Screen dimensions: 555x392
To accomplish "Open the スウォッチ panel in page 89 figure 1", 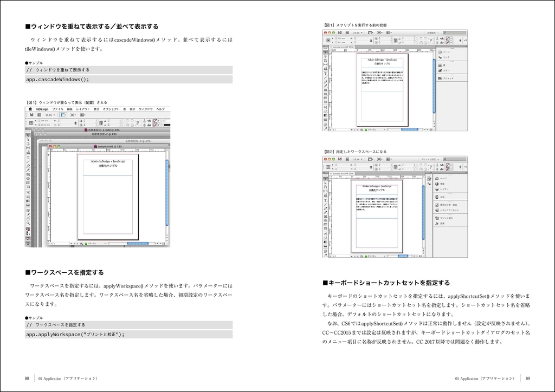I will click(446, 79).
